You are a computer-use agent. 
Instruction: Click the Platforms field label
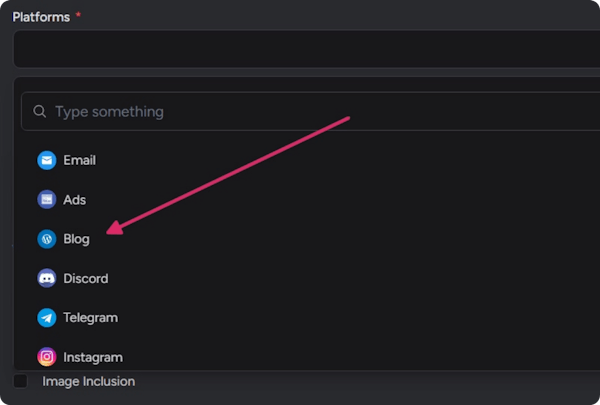40,17
